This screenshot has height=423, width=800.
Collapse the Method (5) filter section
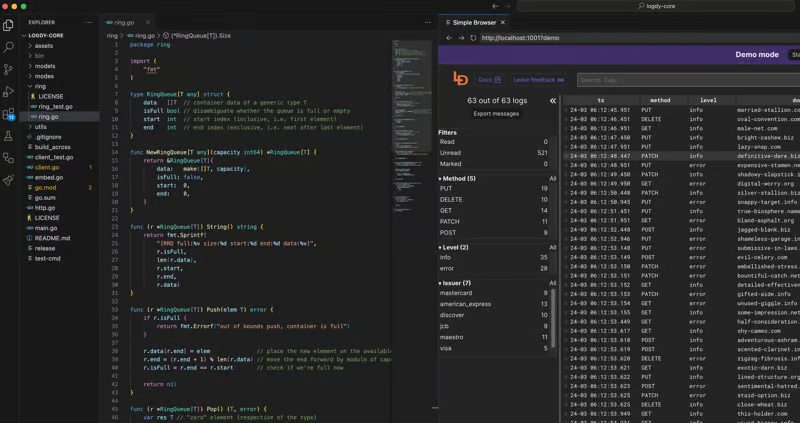458,179
